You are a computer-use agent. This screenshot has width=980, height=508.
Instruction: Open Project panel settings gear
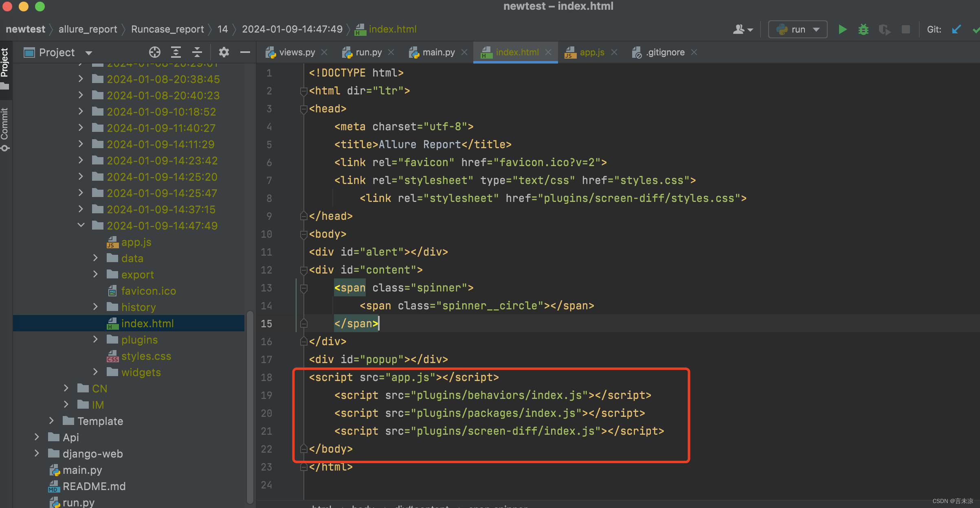pos(224,52)
